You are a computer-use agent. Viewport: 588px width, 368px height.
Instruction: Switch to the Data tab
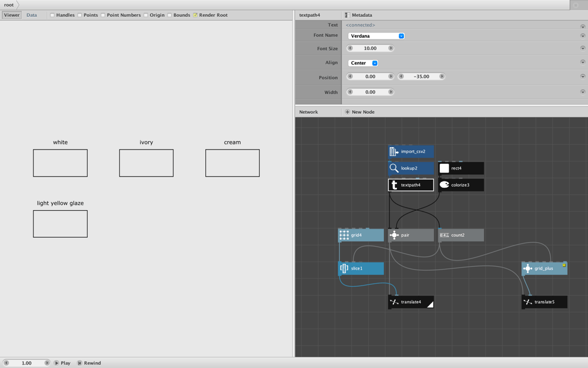[x=32, y=15]
